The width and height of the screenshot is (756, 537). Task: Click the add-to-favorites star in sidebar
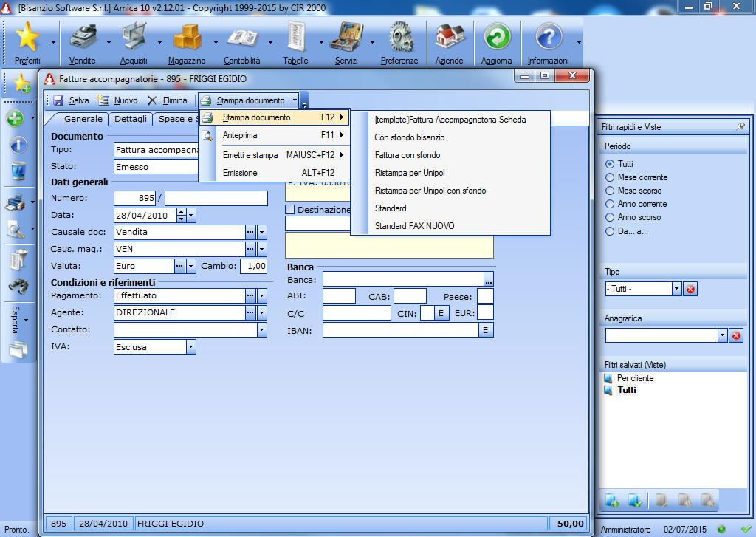[x=21, y=83]
